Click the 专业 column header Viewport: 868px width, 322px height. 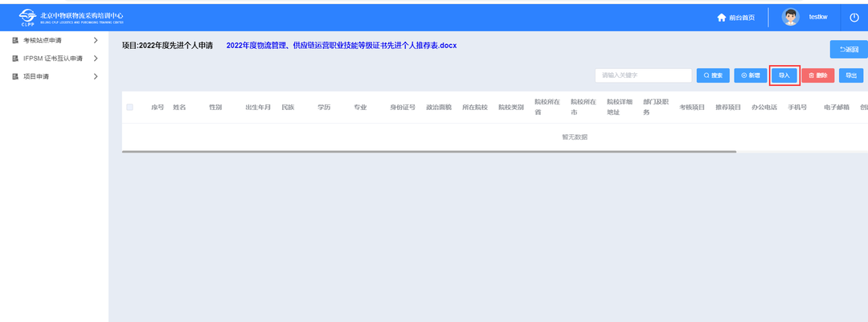pyautogui.click(x=360, y=108)
